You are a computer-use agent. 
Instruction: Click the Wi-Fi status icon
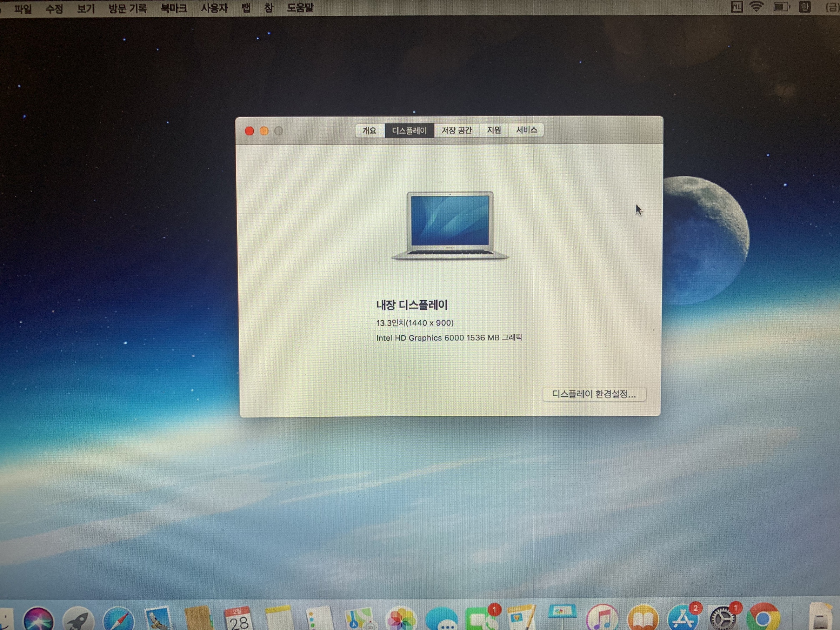[x=756, y=6]
